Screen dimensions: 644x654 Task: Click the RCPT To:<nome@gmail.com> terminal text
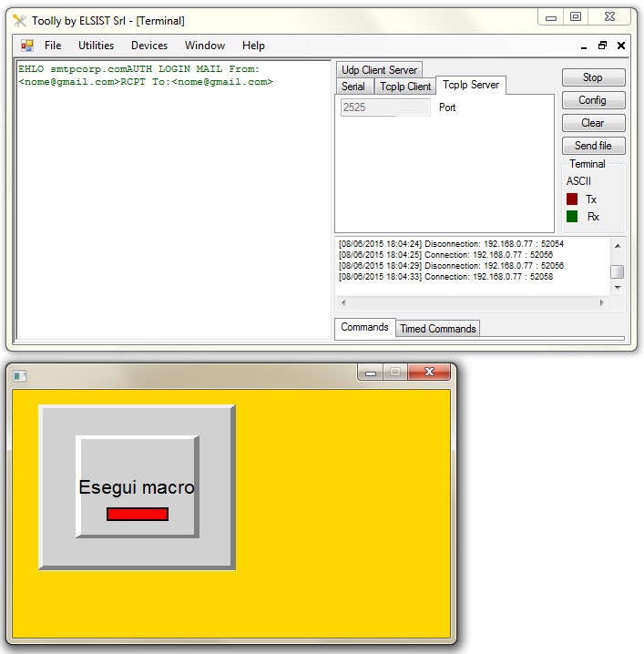[197, 82]
